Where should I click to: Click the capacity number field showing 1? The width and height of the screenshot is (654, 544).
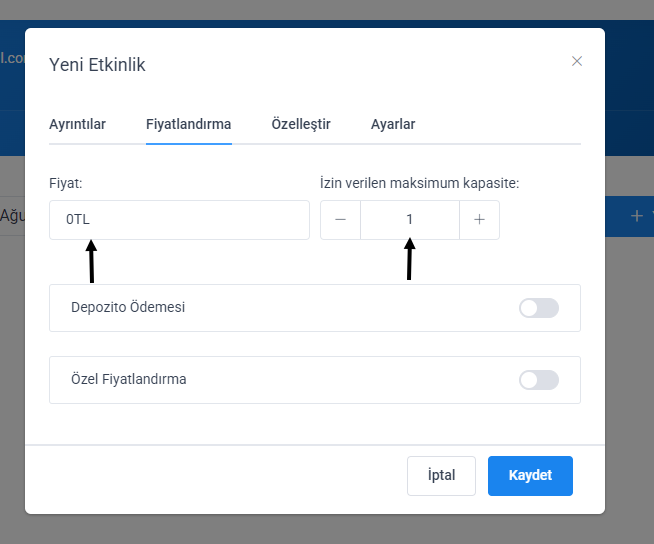[409, 220]
